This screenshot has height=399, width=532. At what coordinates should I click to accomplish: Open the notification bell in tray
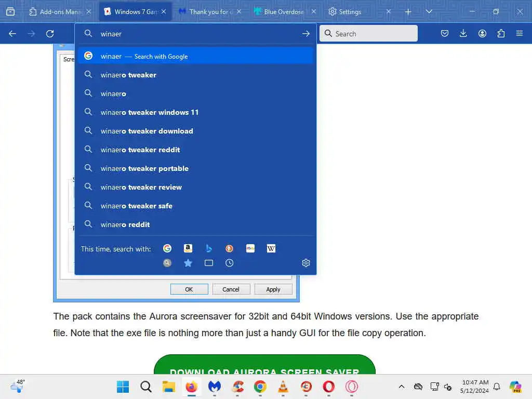pos(497,387)
